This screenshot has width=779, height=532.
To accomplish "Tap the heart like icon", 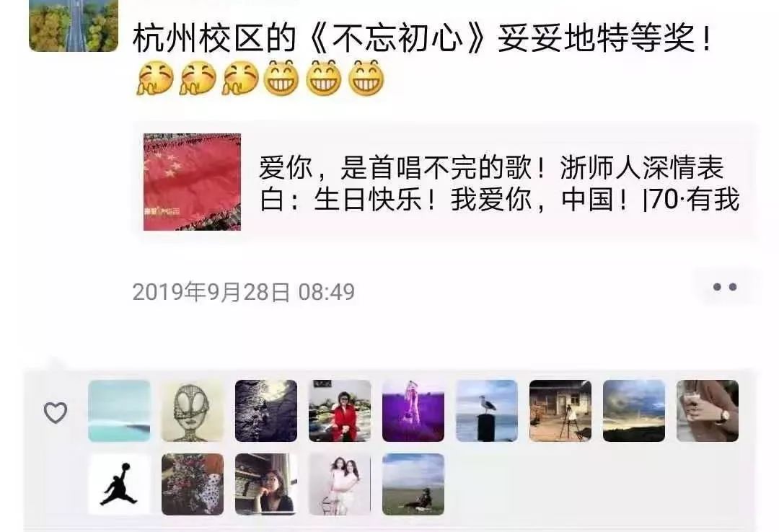I will 55,413.
